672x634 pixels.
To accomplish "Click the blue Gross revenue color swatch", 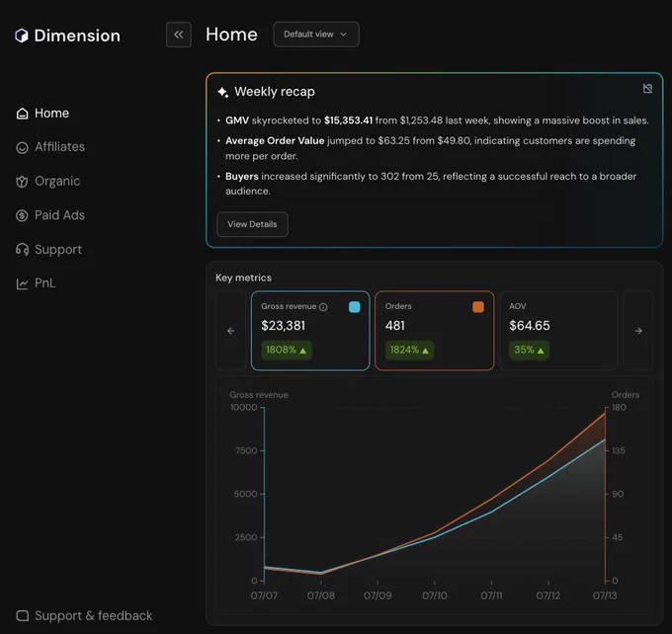I will [x=355, y=307].
